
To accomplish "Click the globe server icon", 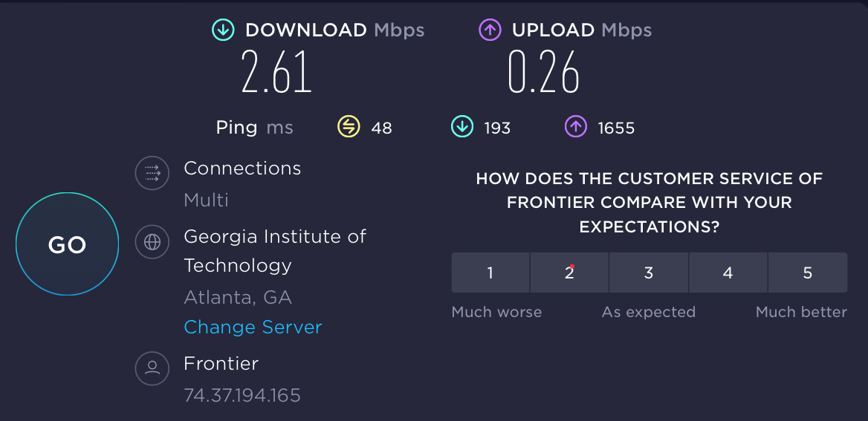I will 152,242.
